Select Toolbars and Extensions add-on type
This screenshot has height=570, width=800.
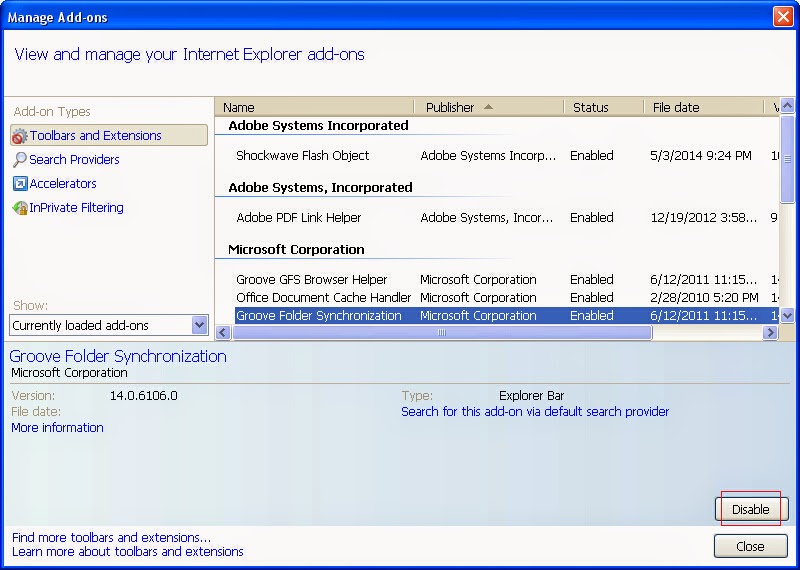pos(109,136)
